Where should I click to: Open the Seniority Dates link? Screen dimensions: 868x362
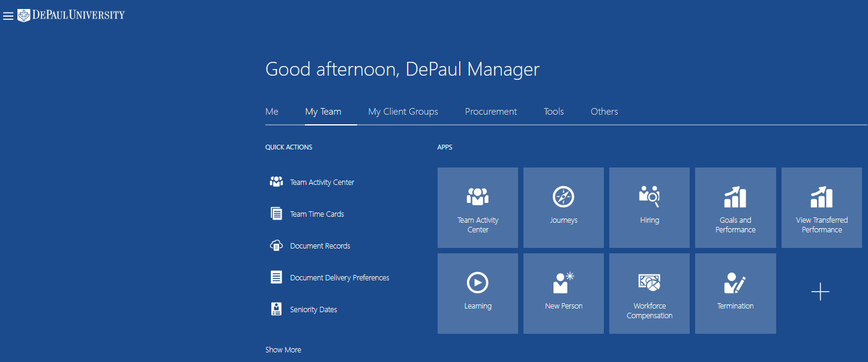pos(313,310)
